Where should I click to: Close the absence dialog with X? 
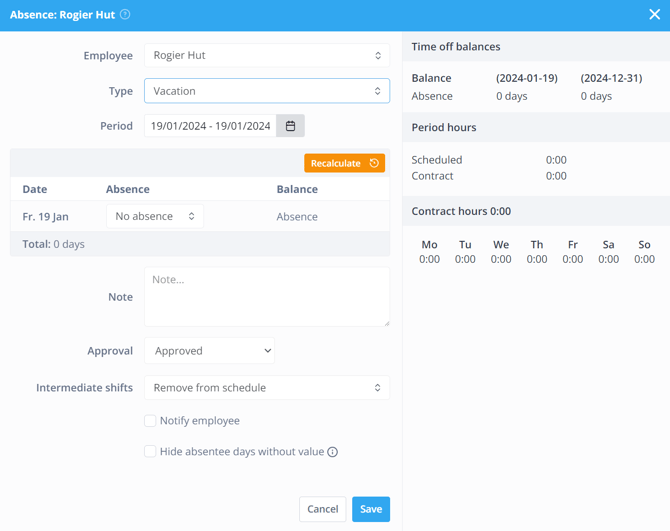[x=654, y=15]
